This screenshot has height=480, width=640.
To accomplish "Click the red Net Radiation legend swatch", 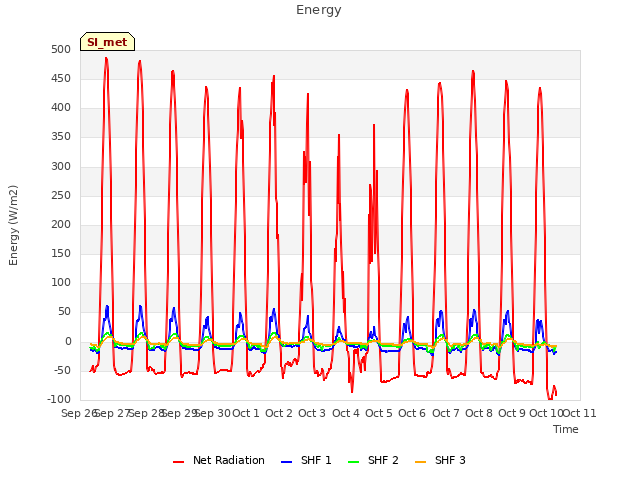I will tap(178, 462).
